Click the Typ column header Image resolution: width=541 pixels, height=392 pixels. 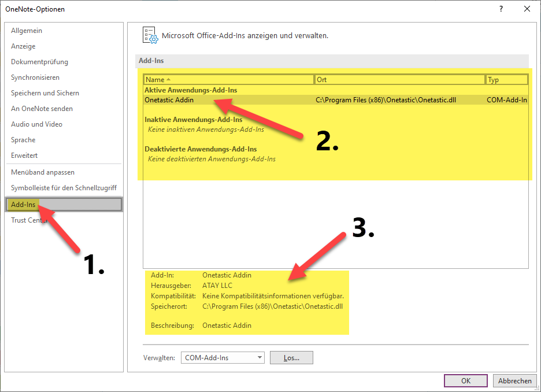[x=507, y=80]
